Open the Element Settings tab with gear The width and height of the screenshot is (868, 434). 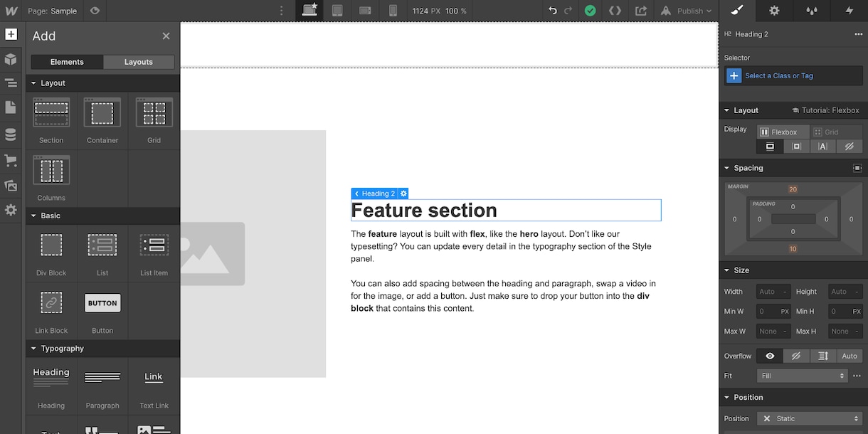click(x=774, y=11)
